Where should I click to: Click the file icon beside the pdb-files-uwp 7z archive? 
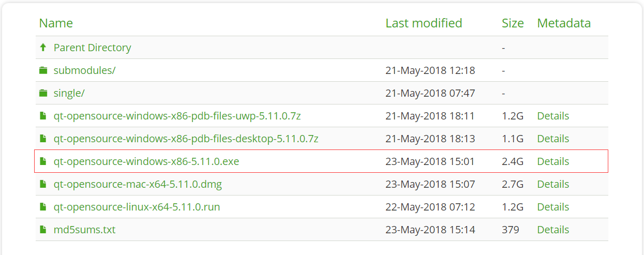point(43,116)
